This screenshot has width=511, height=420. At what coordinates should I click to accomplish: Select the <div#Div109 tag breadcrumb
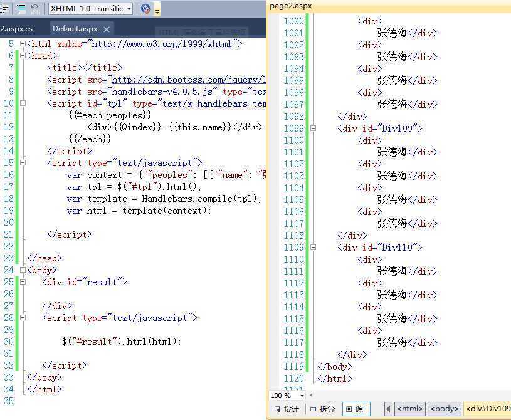pyautogui.click(x=487, y=409)
